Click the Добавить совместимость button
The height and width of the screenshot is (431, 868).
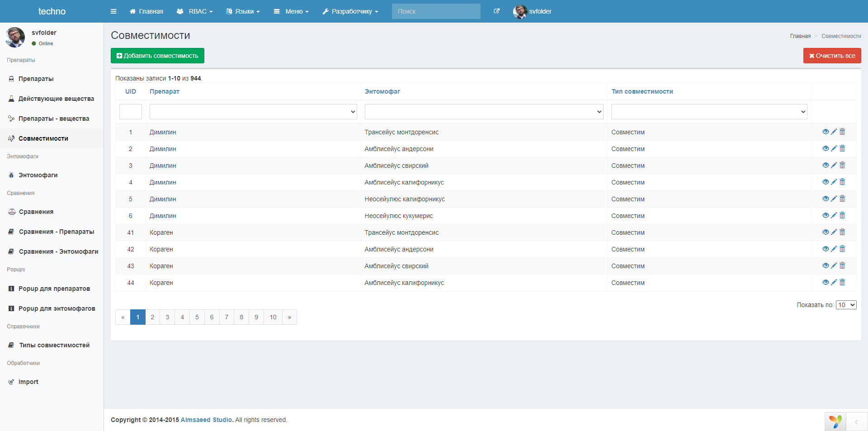tap(157, 56)
